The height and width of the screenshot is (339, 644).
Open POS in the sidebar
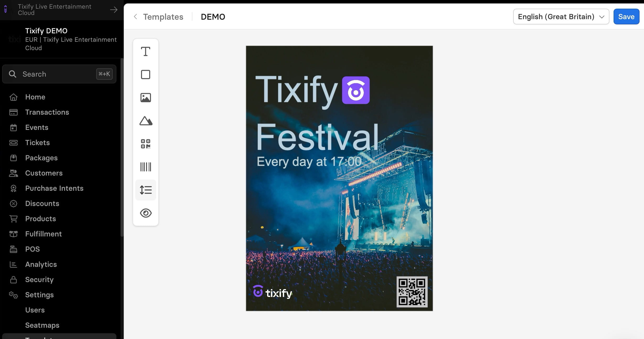click(x=33, y=249)
